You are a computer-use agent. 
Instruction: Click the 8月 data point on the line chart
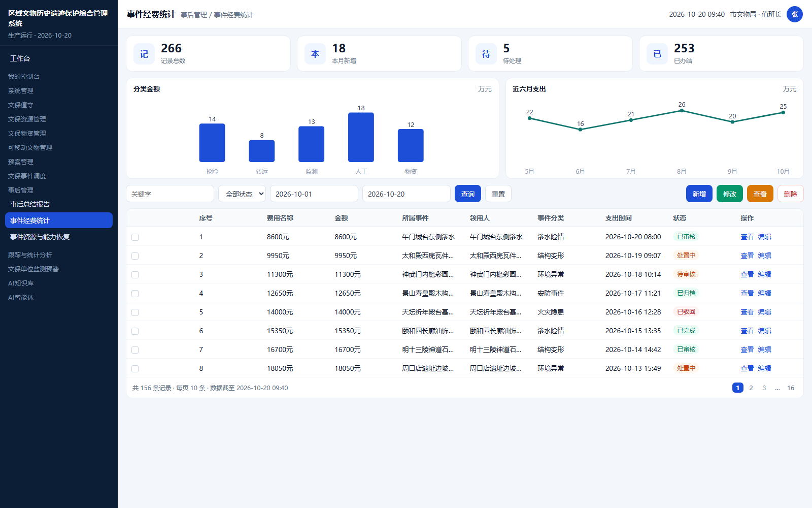pyautogui.click(x=682, y=110)
